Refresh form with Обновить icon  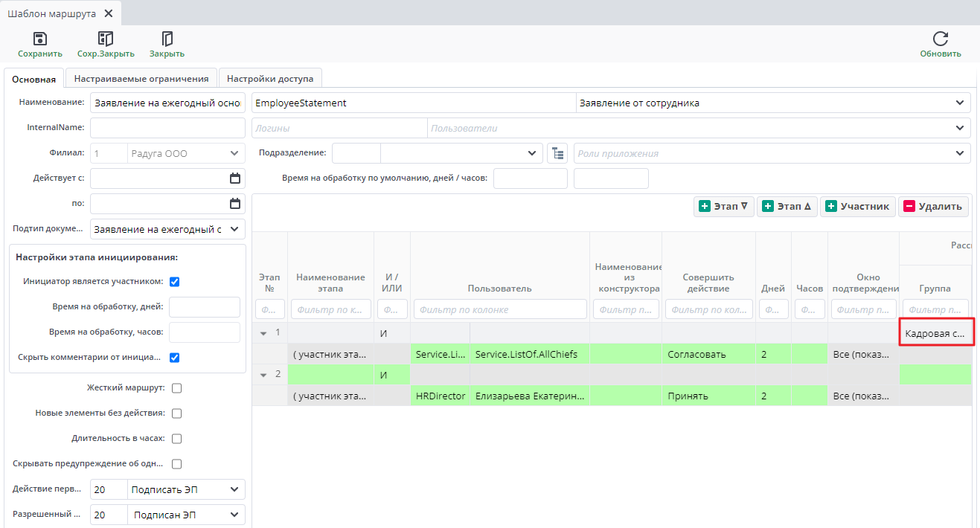[941, 39]
